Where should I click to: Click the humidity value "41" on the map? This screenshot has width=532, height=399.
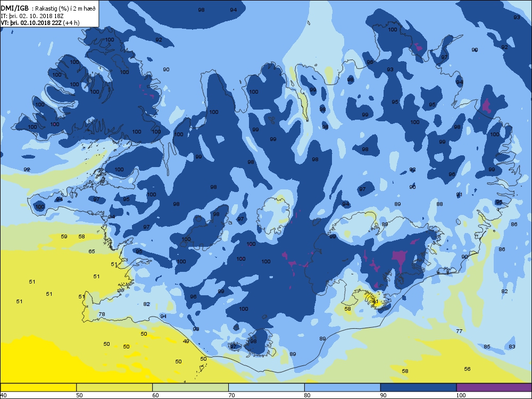375,301
